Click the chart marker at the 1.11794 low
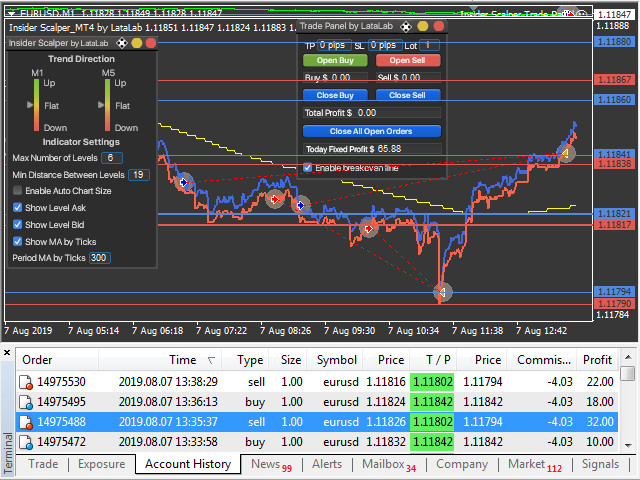The width and height of the screenshot is (640, 480). coord(442,292)
